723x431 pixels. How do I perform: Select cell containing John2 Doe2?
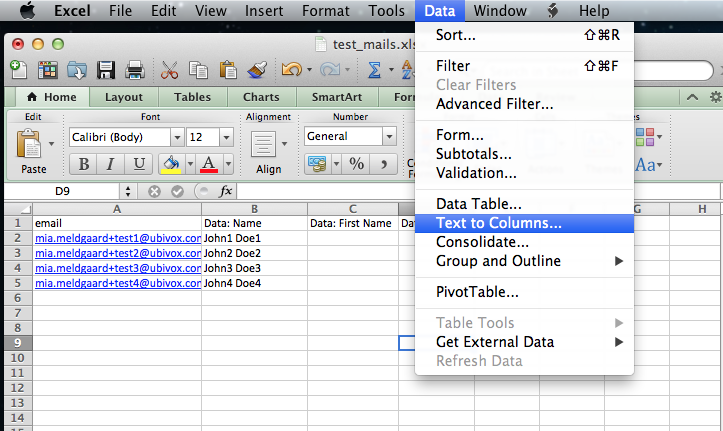[255, 253]
